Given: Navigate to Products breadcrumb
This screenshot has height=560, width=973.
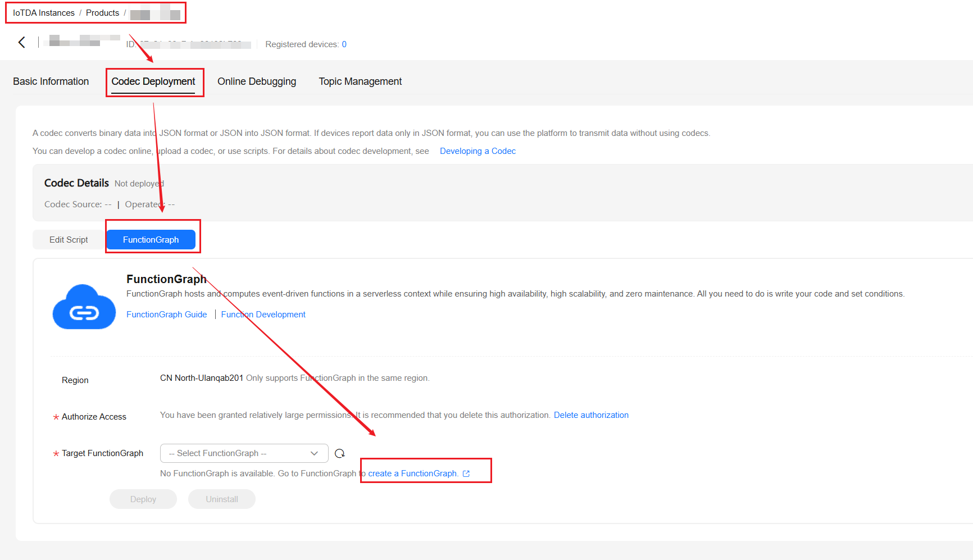Looking at the screenshot, I should pos(103,13).
